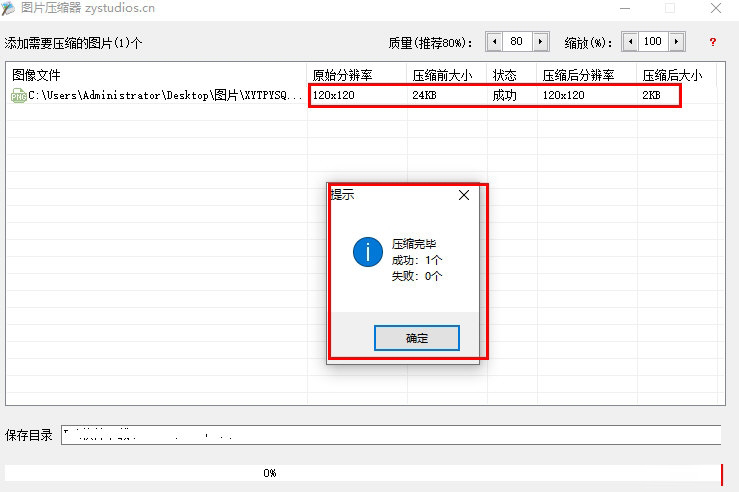Click the 压缩完毕 message text in the dialog
Screen dimensions: 739x492
click(x=414, y=244)
